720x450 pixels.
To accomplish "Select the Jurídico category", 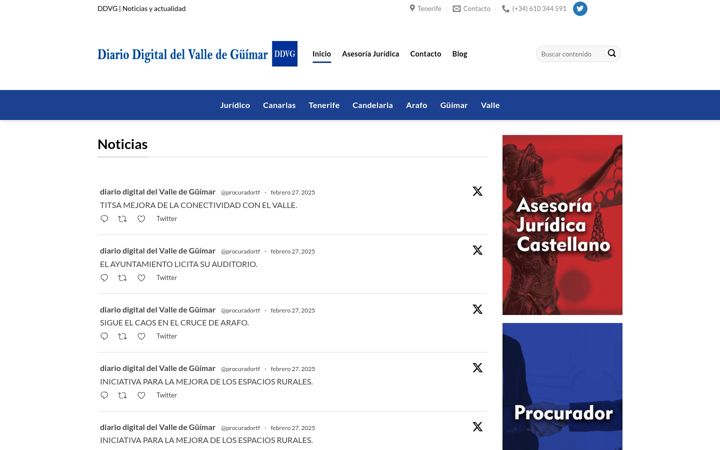I will 235,105.
